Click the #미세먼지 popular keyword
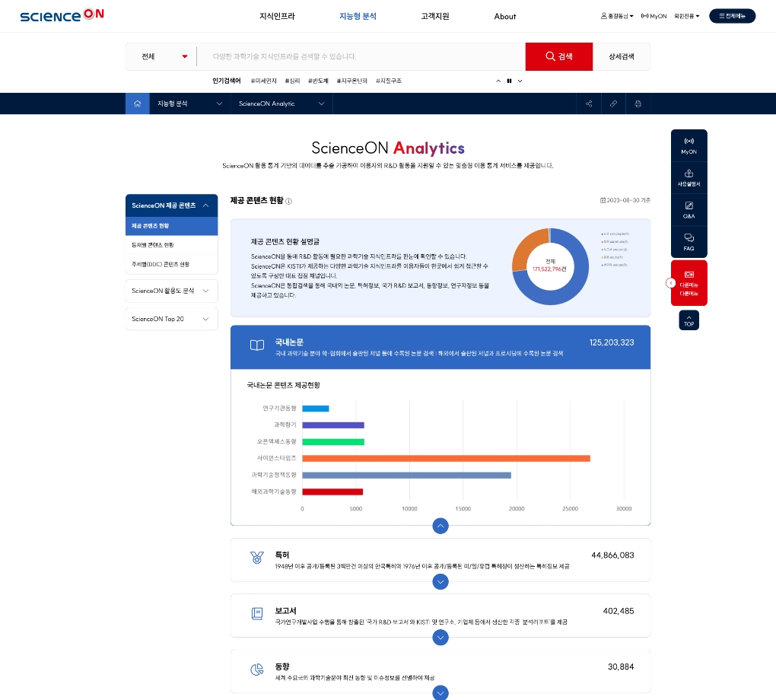This screenshot has height=700, width=776. click(264, 81)
